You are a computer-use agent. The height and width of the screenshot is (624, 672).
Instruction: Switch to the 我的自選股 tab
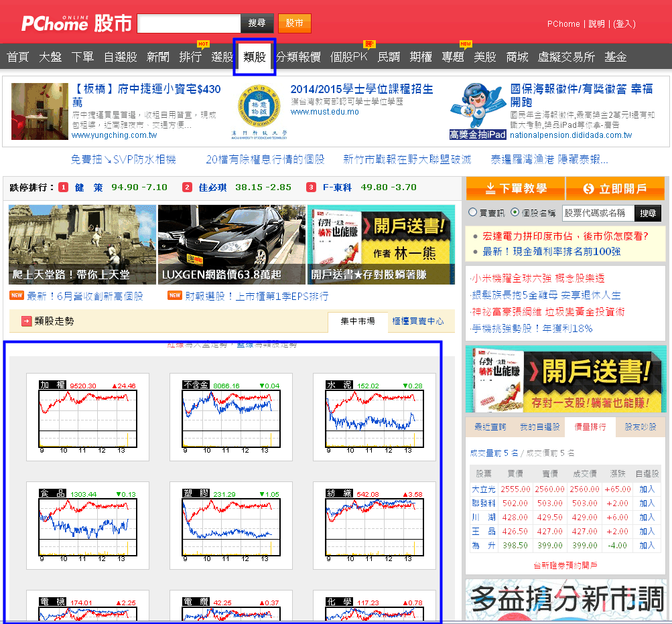click(540, 426)
